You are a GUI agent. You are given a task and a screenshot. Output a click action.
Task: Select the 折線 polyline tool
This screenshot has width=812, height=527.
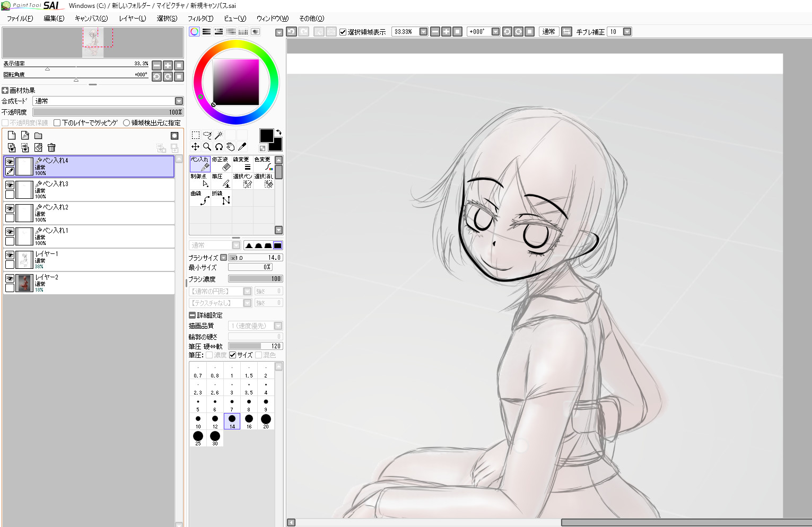221,198
